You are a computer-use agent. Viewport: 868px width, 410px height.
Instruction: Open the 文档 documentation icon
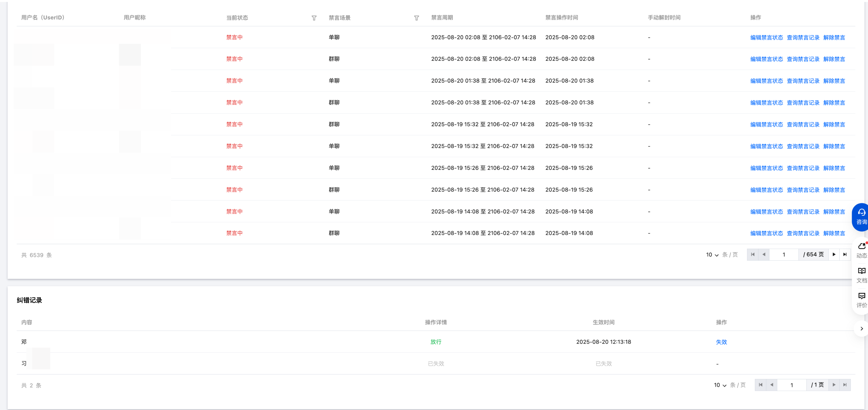[x=862, y=275]
